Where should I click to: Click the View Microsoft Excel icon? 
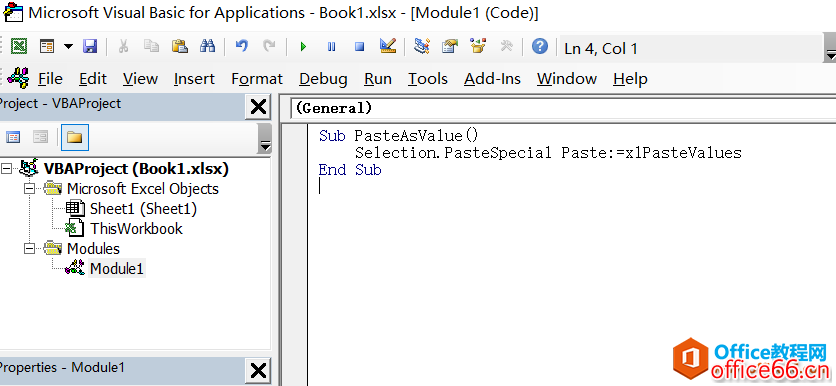coord(19,47)
